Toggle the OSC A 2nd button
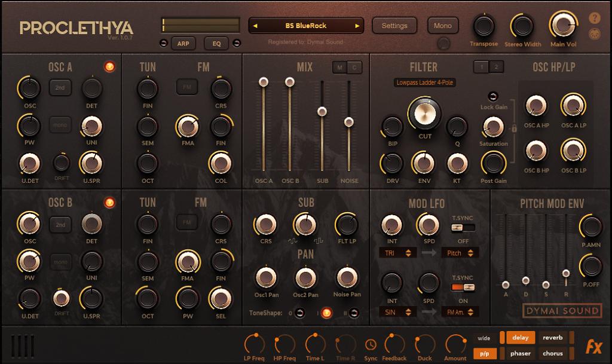Image resolution: width=612 pixels, height=364 pixels. pos(60,87)
